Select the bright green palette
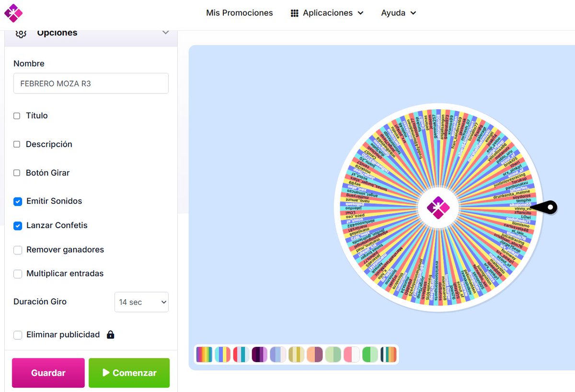Viewport: 575px width, 392px height. pyautogui.click(x=370, y=355)
